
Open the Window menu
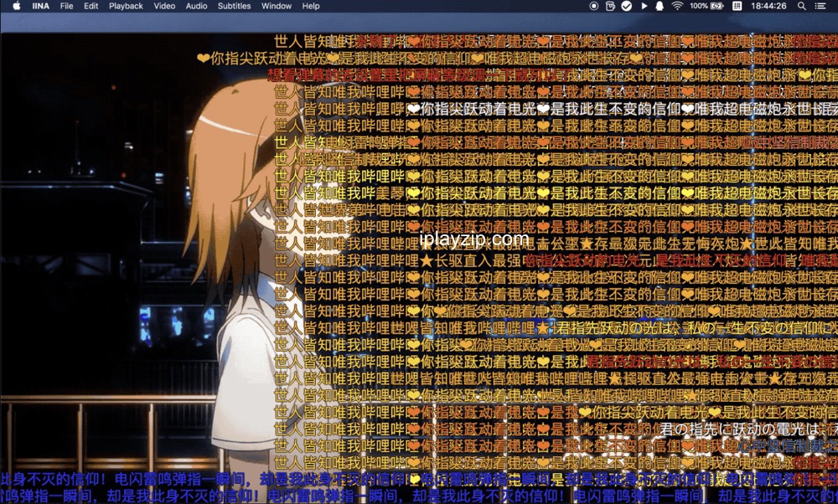[277, 6]
